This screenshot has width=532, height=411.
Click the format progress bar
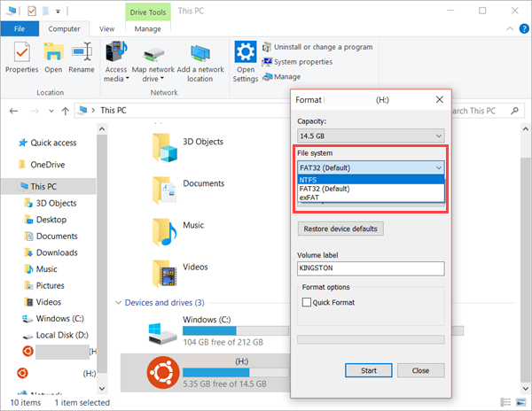pyautogui.click(x=371, y=339)
